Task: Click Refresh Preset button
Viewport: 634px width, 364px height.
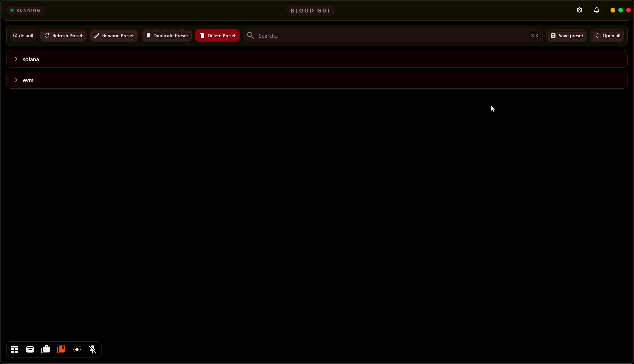Action: click(63, 35)
